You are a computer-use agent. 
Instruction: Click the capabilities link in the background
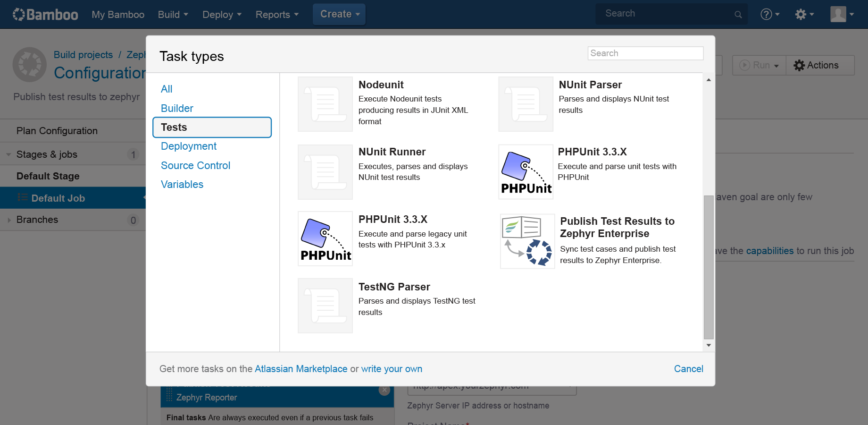[770, 251]
